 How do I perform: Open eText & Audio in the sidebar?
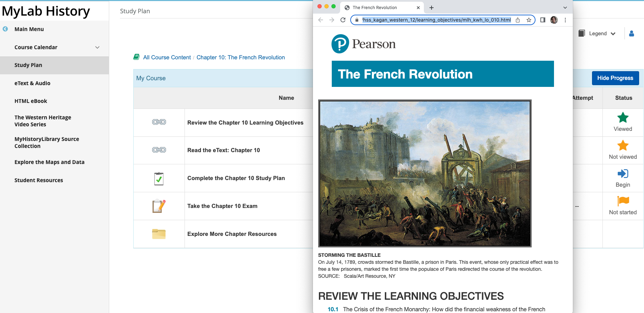coord(32,83)
